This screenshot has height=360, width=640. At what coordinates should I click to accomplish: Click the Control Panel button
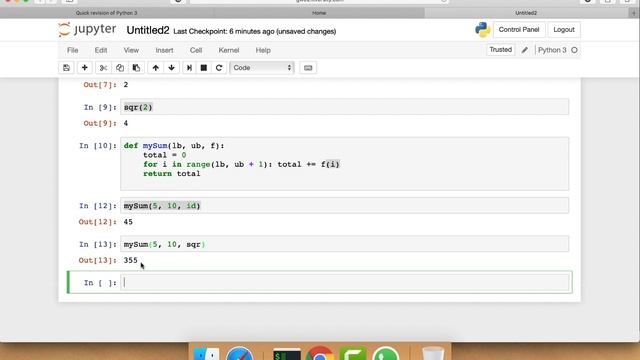(x=519, y=30)
